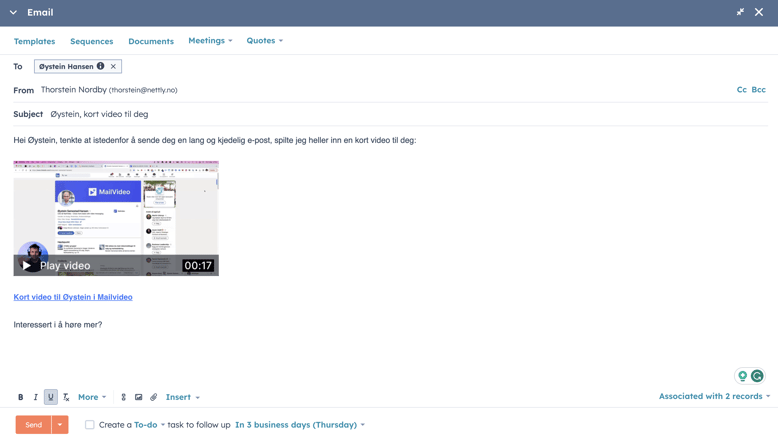The height and width of the screenshot is (440, 778).
Task: Insert an image
Action: tap(138, 397)
